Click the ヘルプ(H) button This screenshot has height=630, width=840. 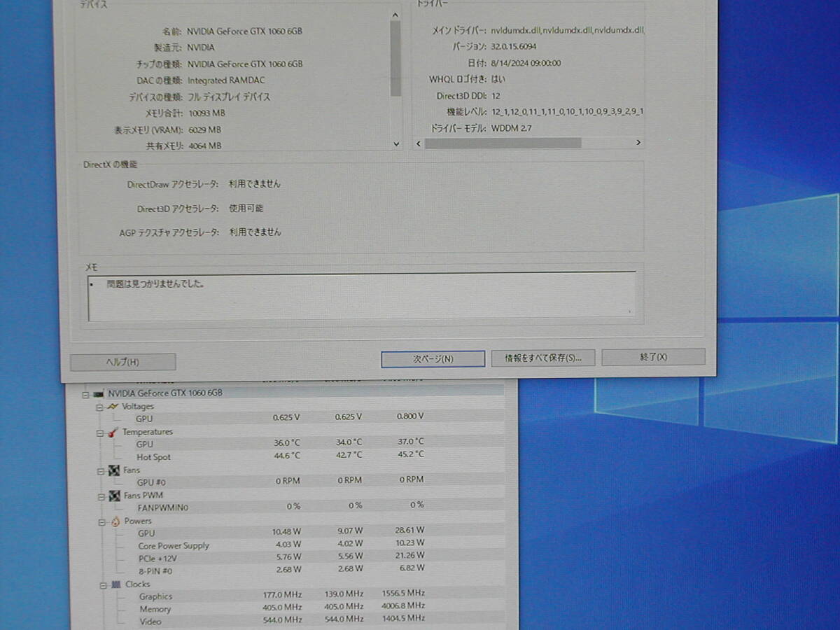pyautogui.click(x=122, y=362)
